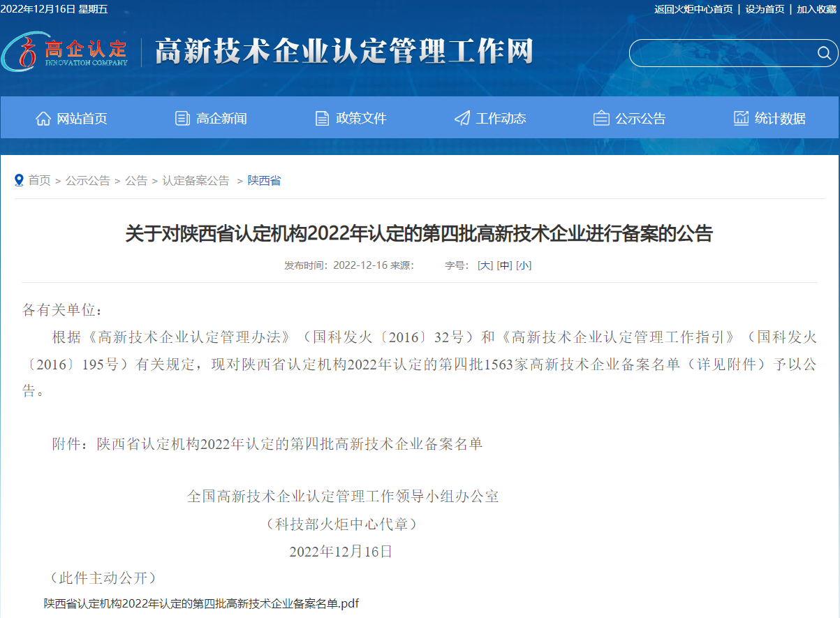Click the document icon beside 政策文件
This screenshot has height=618, width=840.
322,118
